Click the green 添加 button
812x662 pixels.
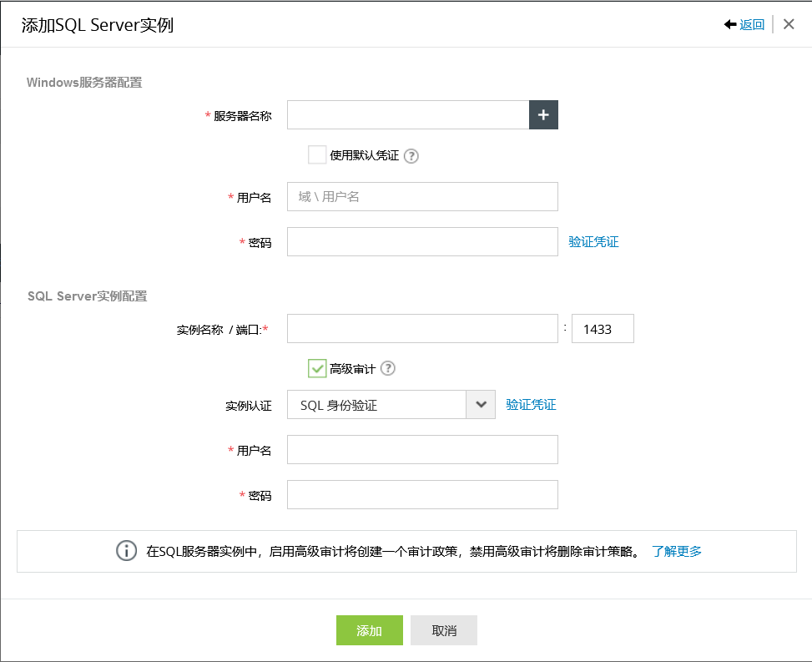pyautogui.click(x=369, y=630)
